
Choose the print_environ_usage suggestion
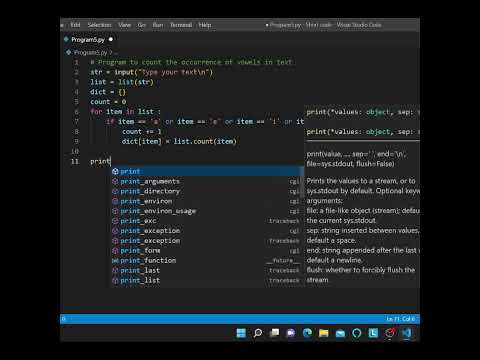207,211
